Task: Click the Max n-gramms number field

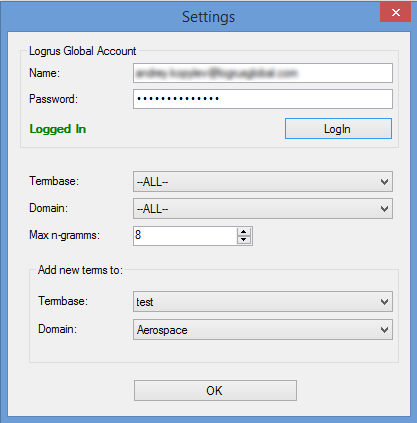Action: coord(185,236)
